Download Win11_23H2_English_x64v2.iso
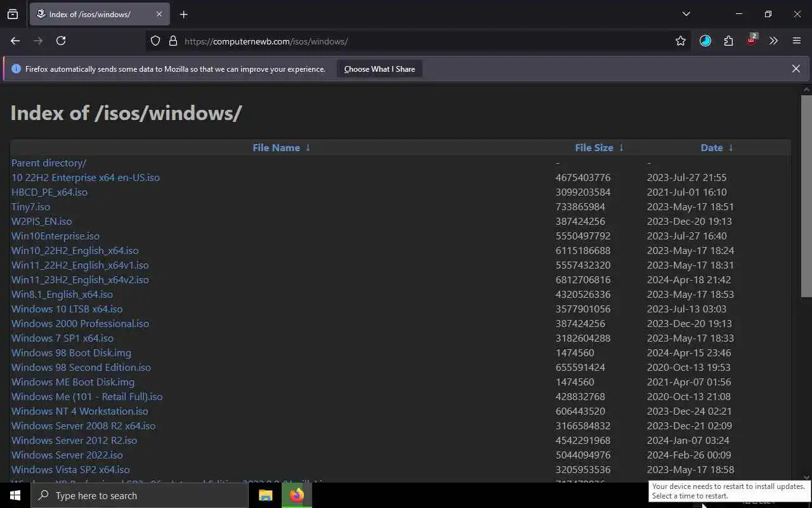812x508 pixels. (x=80, y=280)
